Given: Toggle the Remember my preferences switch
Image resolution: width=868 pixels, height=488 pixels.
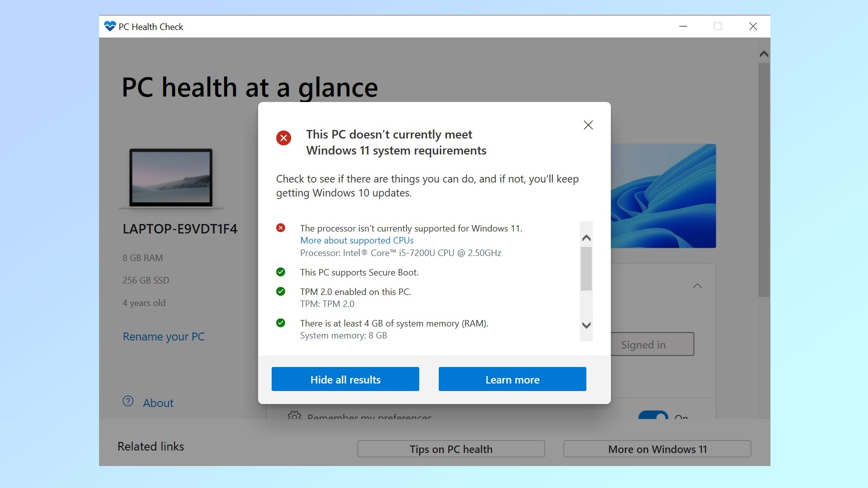Looking at the screenshot, I should 653,415.
